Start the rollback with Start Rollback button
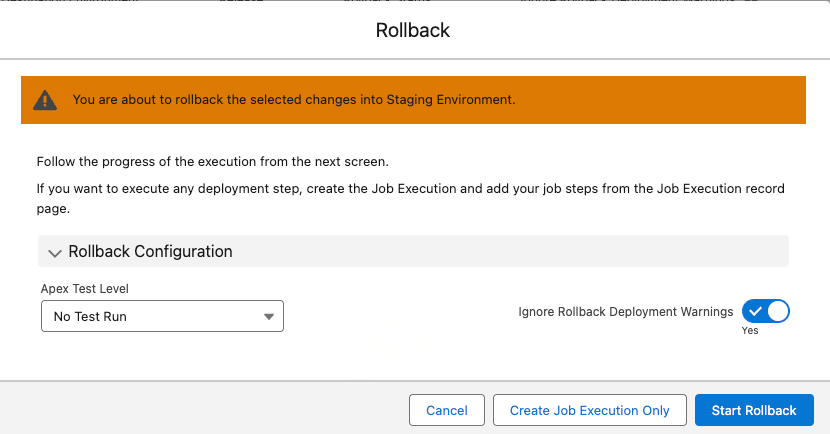 tap(754, 410)
